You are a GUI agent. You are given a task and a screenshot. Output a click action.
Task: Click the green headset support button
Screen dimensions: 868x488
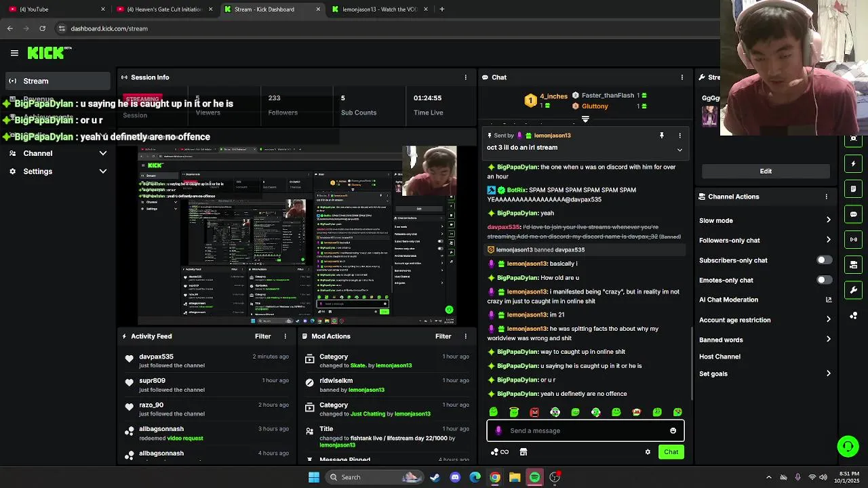click(848, 447)
